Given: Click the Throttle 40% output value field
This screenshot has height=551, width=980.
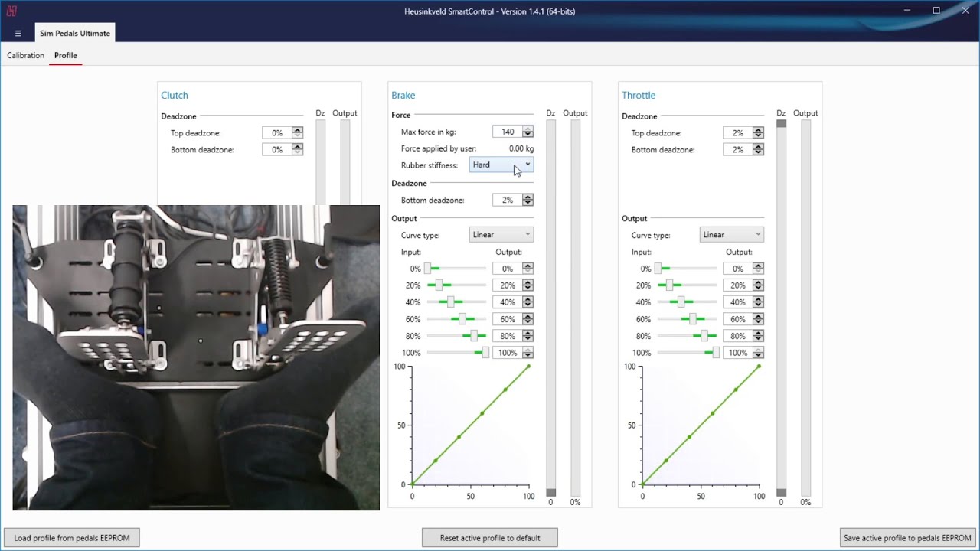Looking at the screenshot, I should click(x=737, y=302).
